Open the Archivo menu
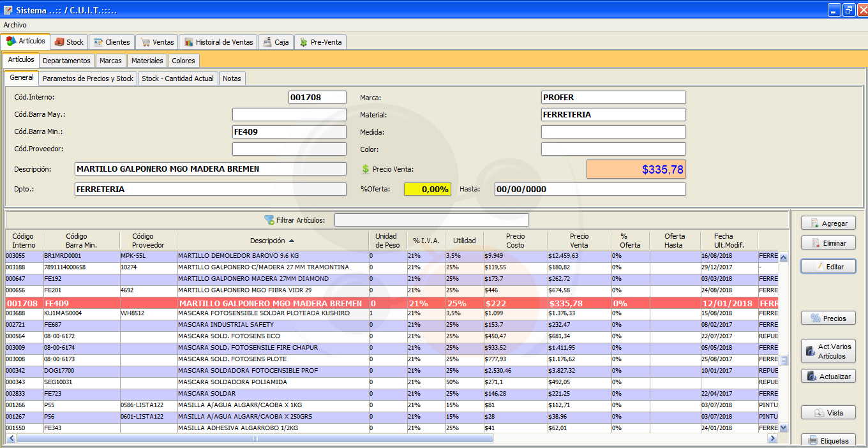The image size is (868, 448). [x=15, y=25]
